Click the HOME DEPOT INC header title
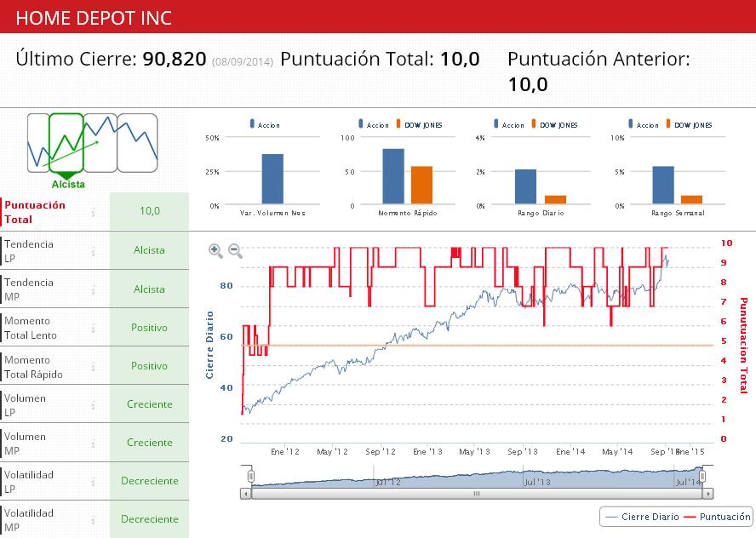The height and width of the screenshot is (538, 756). point(94,18)
